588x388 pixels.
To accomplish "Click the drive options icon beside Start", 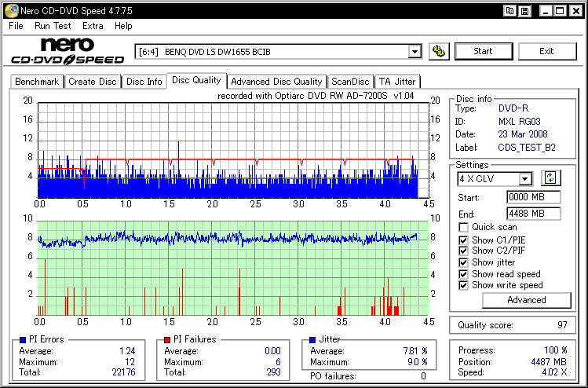I will coord(440,52).
